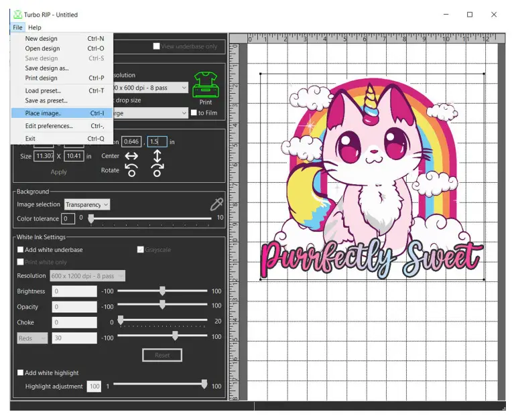Click the Highlight adjustment value field 100
This screenshot has width=514, height=420.
tap(94, 387)
